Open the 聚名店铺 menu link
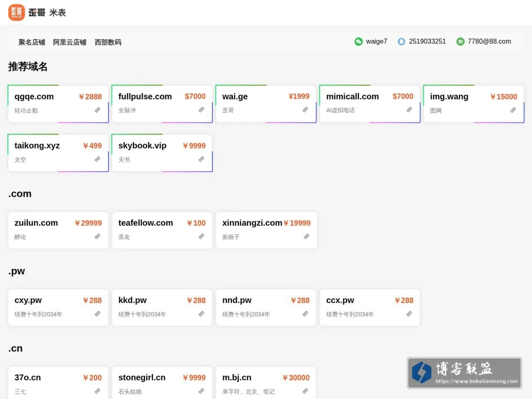532x399 pixels. (32, 42)
